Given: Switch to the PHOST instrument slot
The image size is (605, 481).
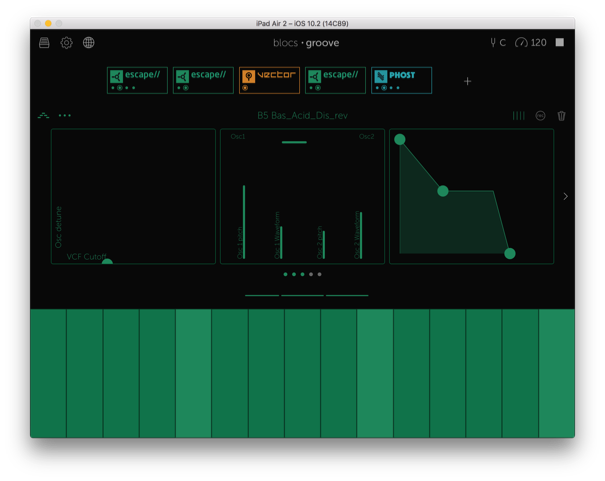Looking at the screenshot, I should coord(401,80).
